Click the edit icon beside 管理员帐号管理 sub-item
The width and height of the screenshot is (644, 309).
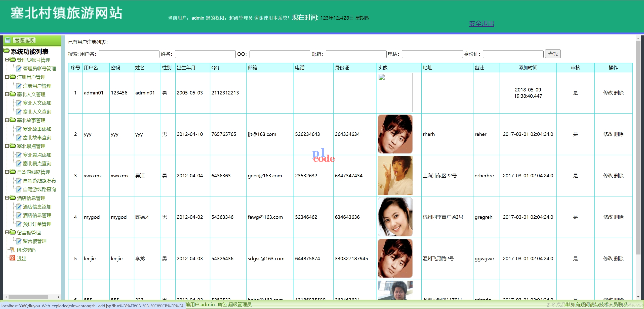click(x=19, y=68)
